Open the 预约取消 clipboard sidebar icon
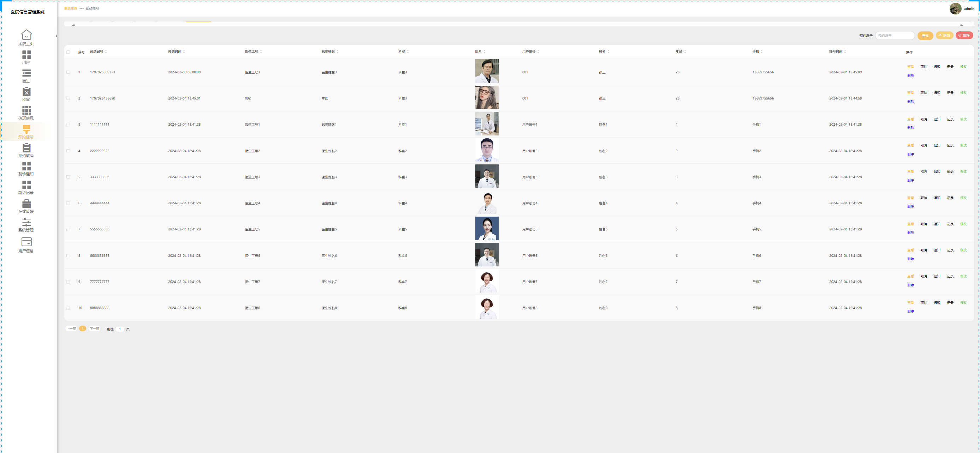Screen dimensions: 980x453 point(26,147)
